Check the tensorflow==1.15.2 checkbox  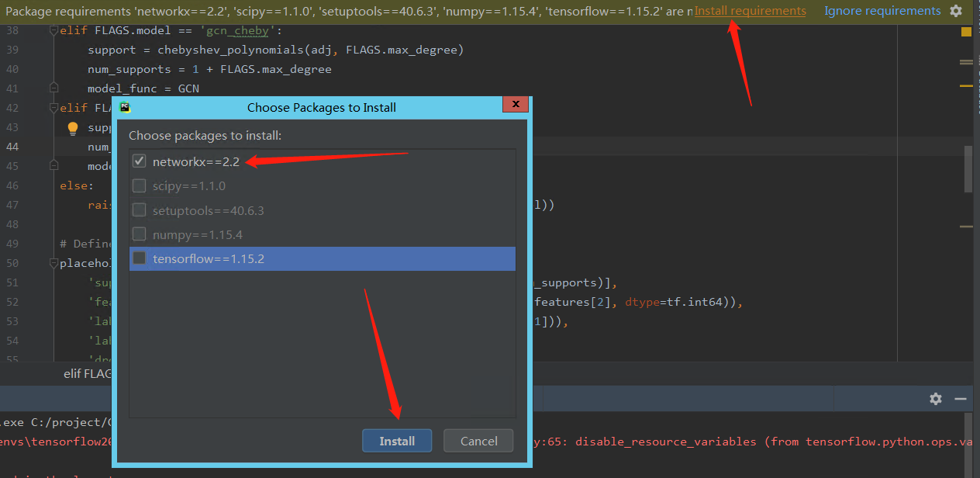[140, 258]
